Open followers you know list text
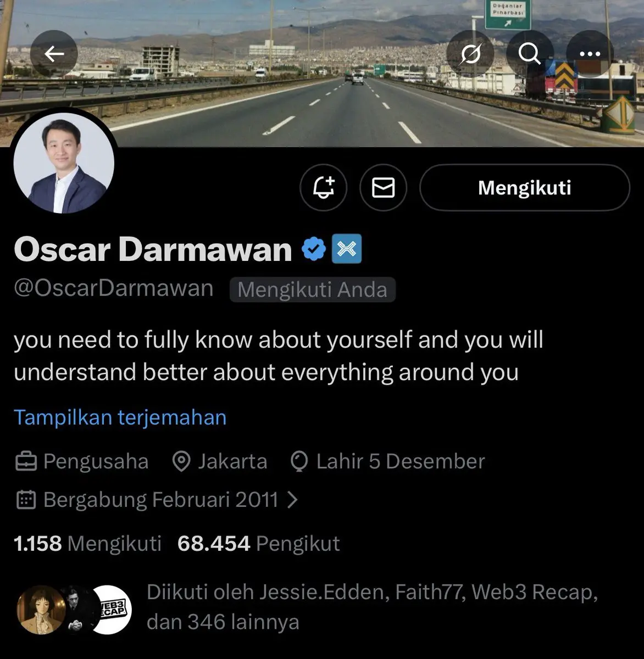 coord(372,607)
